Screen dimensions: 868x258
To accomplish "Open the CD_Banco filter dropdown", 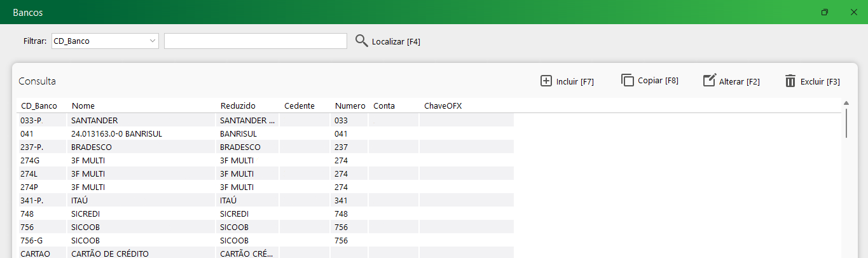I will coord(105,41).
